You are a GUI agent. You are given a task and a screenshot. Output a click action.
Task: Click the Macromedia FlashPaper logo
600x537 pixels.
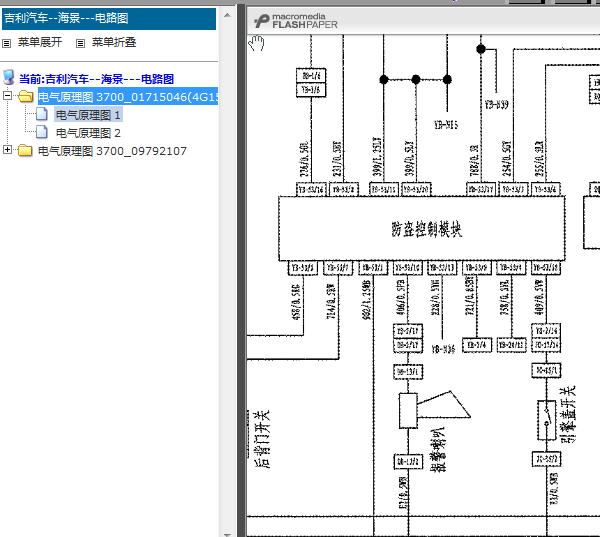295,21
